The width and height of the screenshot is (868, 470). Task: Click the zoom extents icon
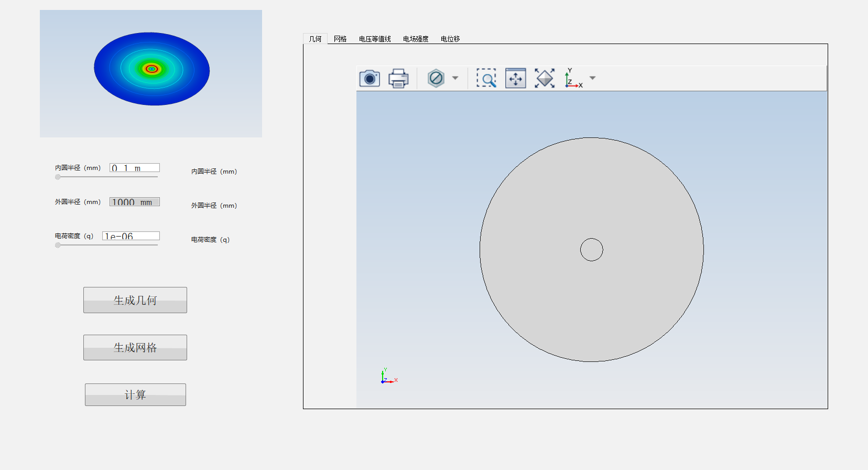(x=516, y=78)
